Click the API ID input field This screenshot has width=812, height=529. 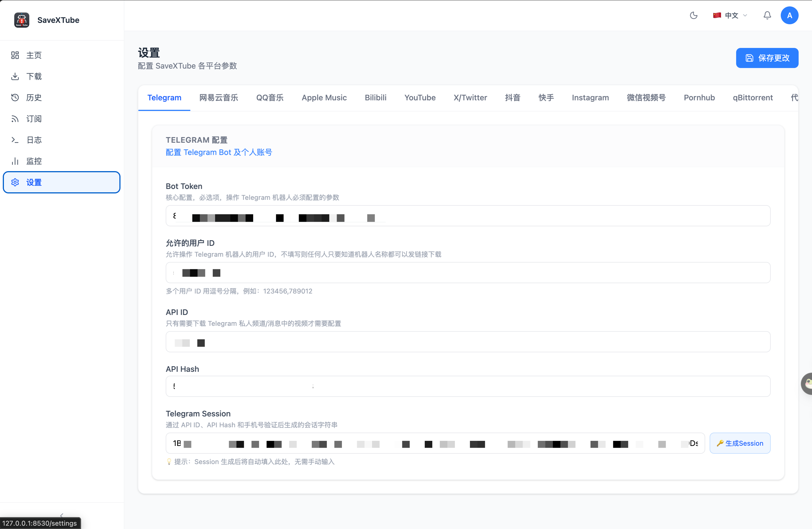pyautogui.click(x=468, y=342)
